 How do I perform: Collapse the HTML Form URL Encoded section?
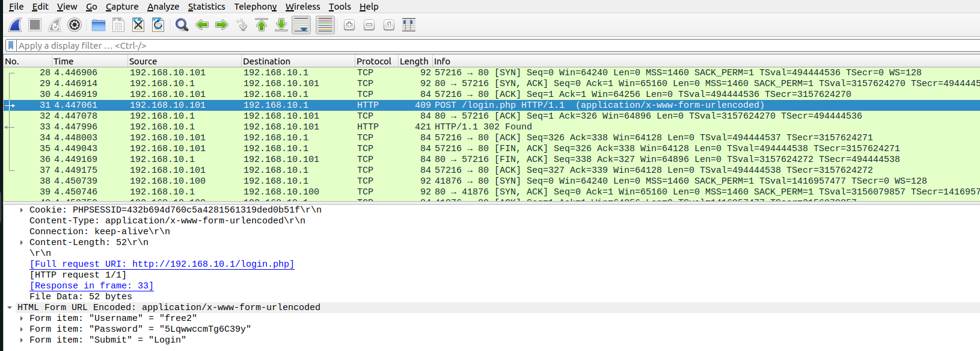coord(10,308)
